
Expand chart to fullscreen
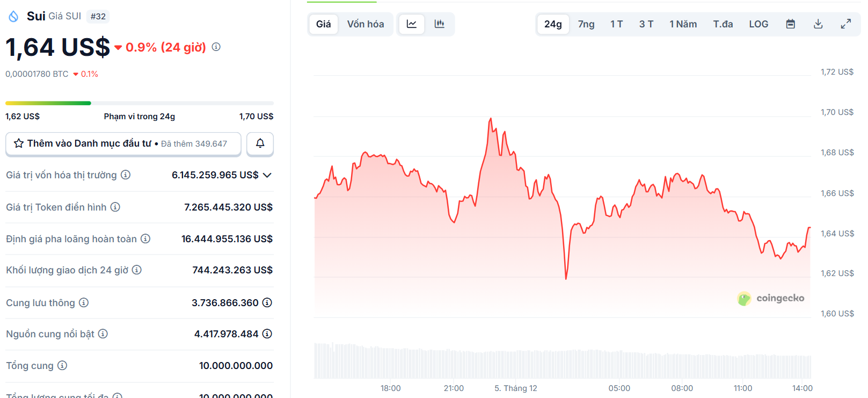[x=846, y=24]
